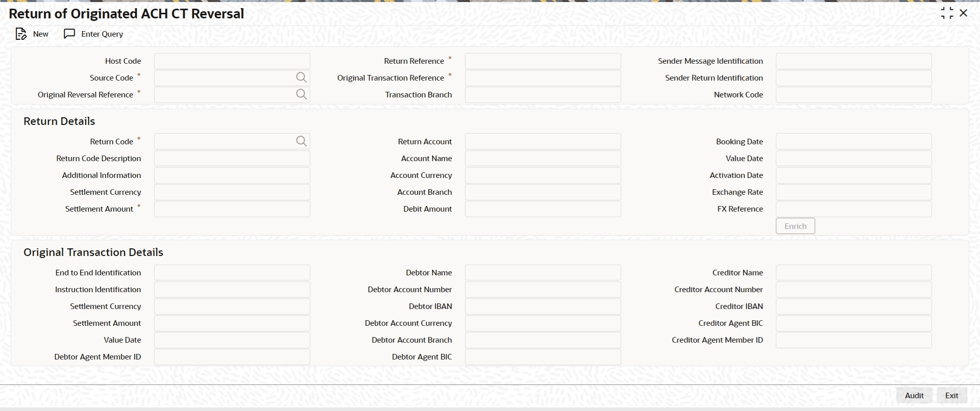Focus Return Details Settlement Amount field

coord(232,209)
